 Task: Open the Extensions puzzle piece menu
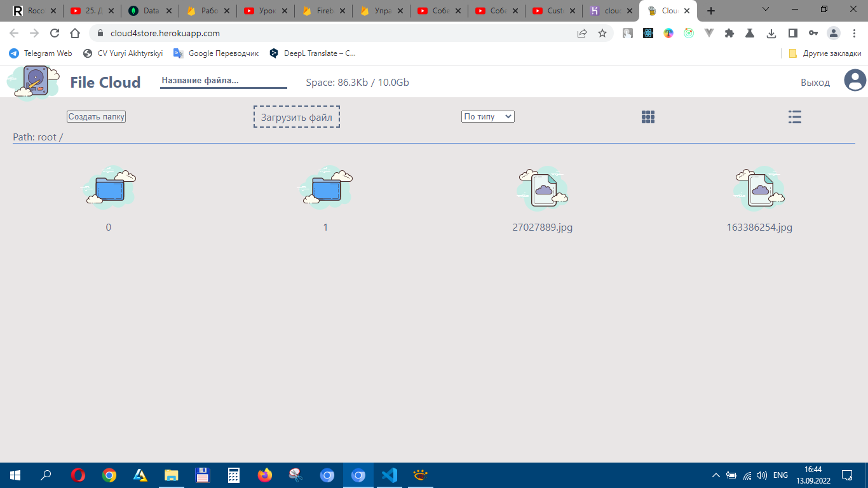click(x=729, y=33)
